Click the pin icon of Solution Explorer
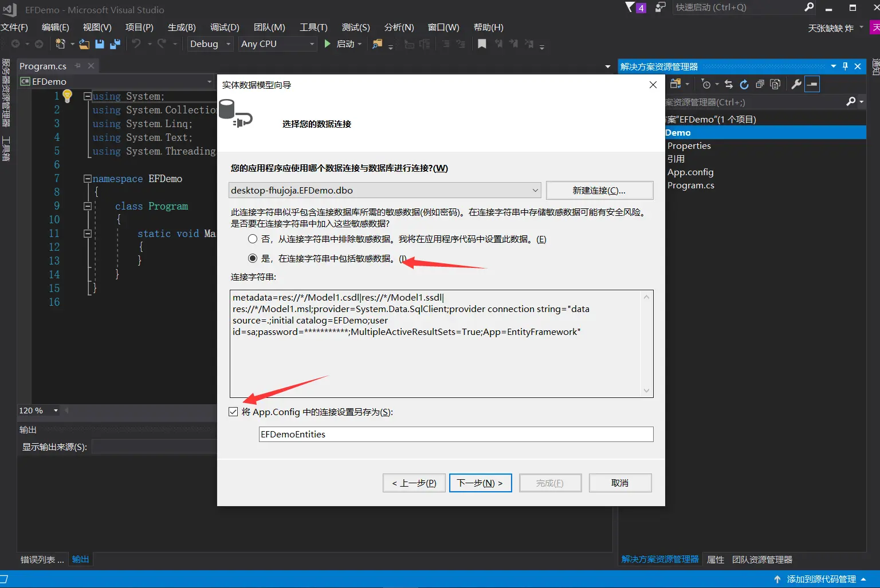 click(x=845, y=66)
